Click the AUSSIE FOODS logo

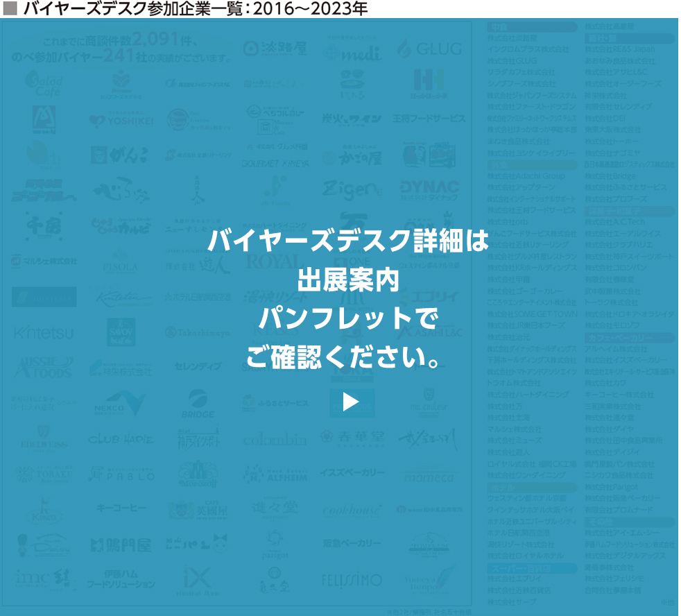coord(44,368)
